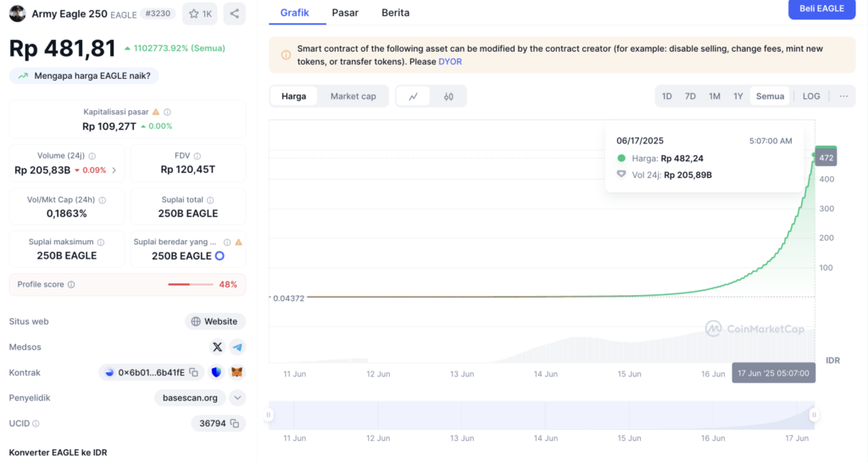Click circle indicator next to 250B EAGLE circulating
Screen dimensions: 868x463
220,256
